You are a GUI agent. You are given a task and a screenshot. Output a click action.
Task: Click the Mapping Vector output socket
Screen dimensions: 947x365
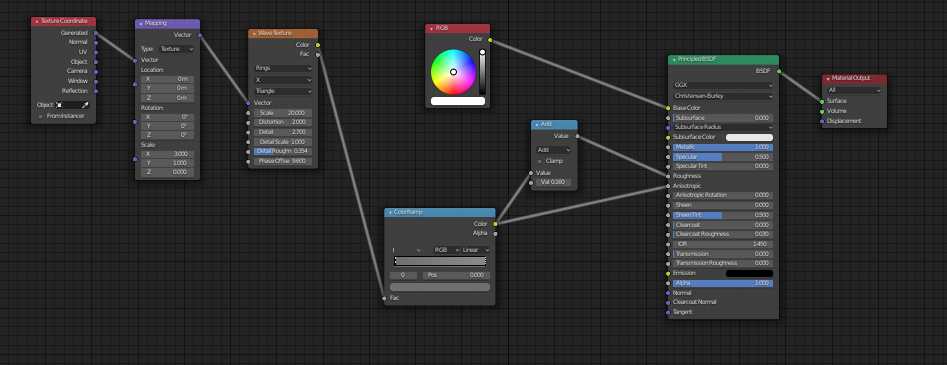[199, 35]
